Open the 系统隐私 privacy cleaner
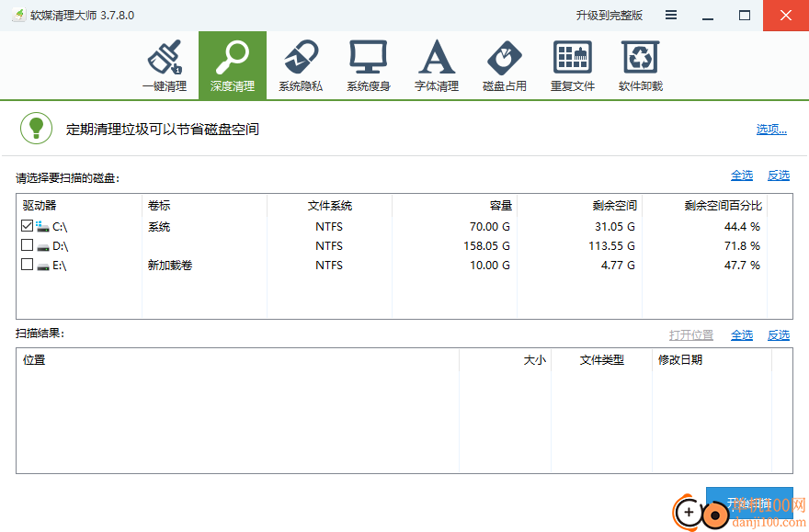The image size is (809, 532). 301,65
